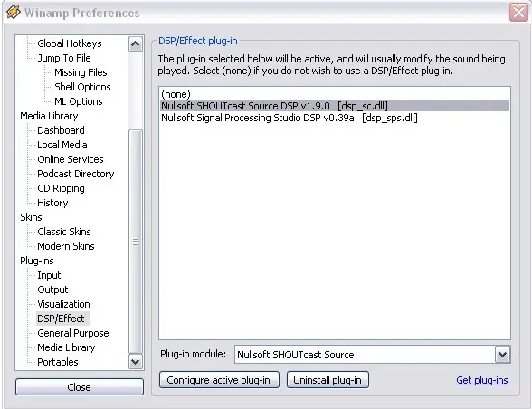
Task: Open CD Ripping preferences
Action: [x=61, y=188]
